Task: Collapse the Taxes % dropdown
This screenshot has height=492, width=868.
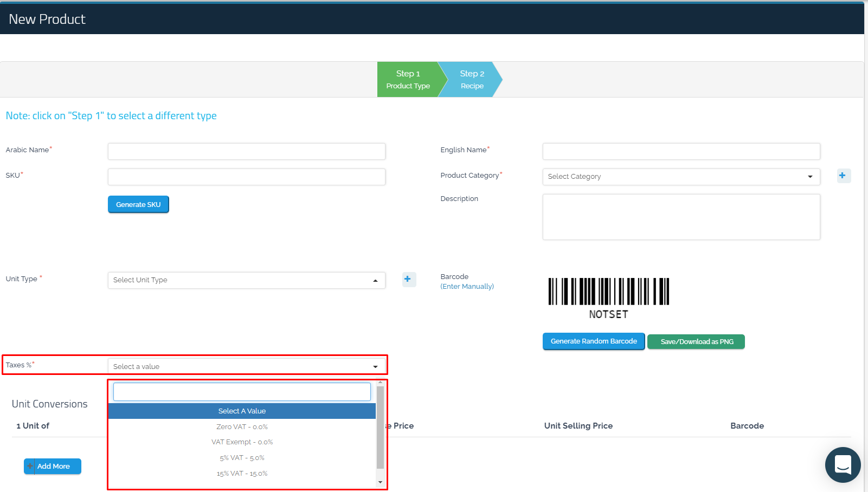Action: coord(246,366)
